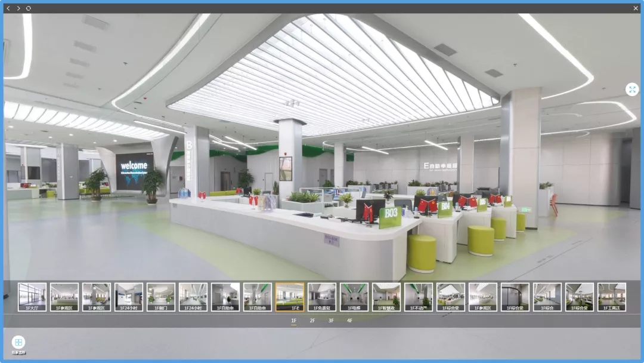
Task: Switch to the 2F floor tab
Action: [312, 321]
